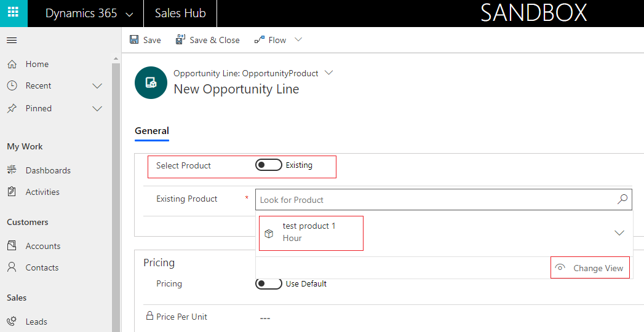Select test product 1 from the lookup results

[x=309, y=232]
